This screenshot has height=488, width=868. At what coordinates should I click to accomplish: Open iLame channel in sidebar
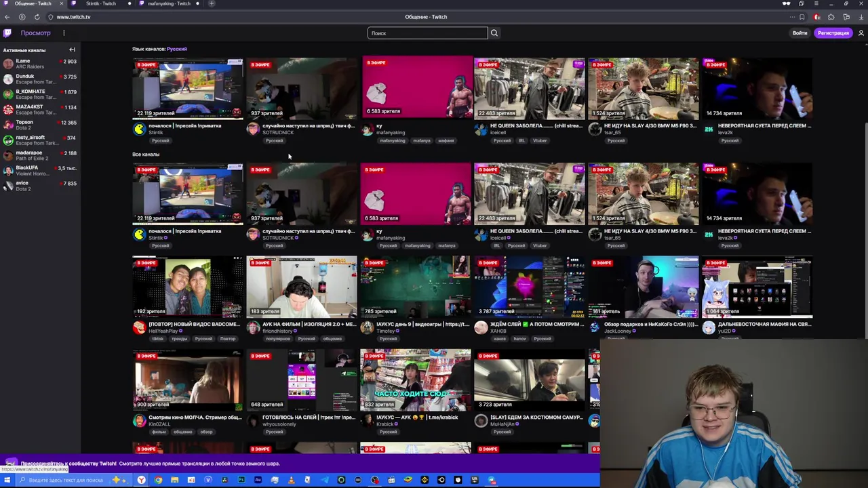(x=40, y=64)
